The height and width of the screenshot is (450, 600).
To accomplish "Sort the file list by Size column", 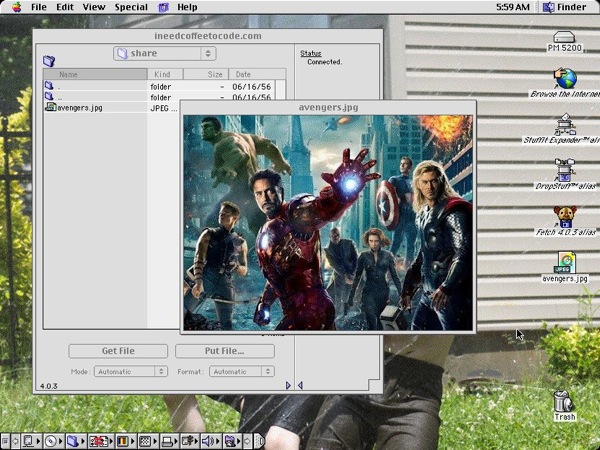I will [206, 74].
